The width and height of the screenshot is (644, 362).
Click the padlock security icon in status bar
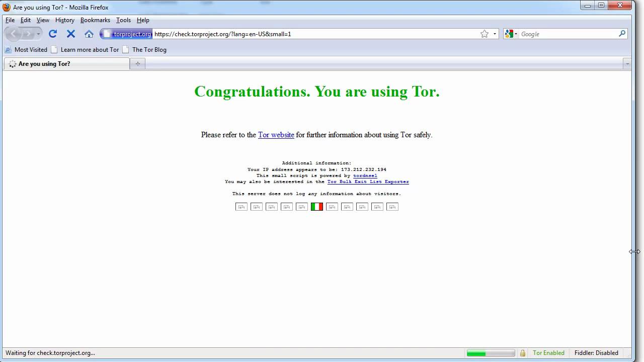tap(523, 353)
